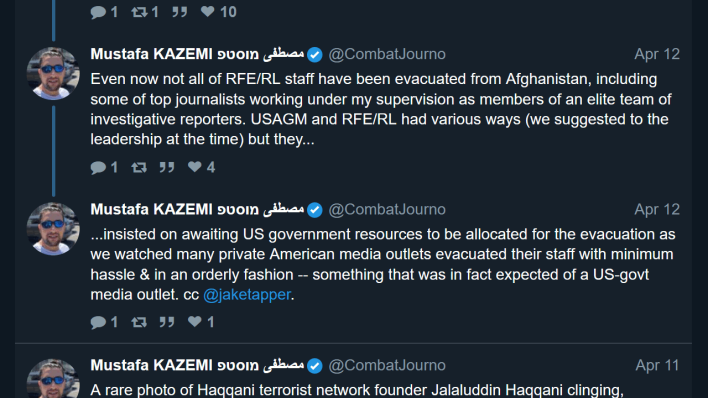708x398 pixels.
Task: Click reply icon on RFE/RL staff tweet
Action: [x=98, y=168]
